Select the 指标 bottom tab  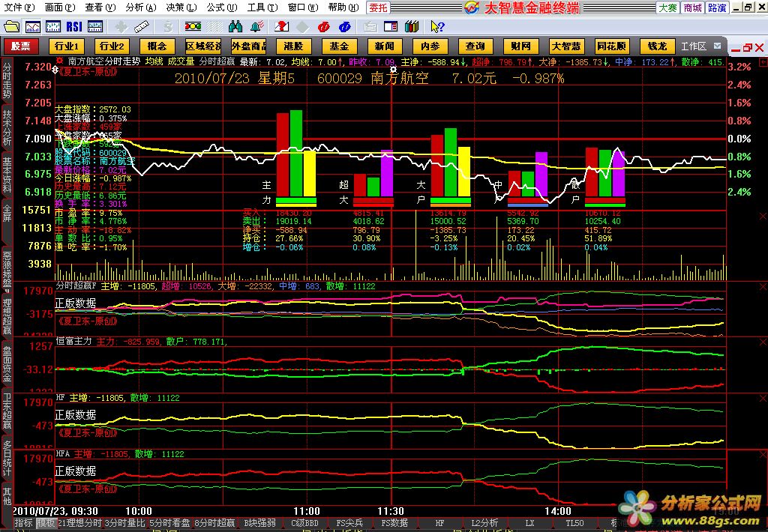23,523
